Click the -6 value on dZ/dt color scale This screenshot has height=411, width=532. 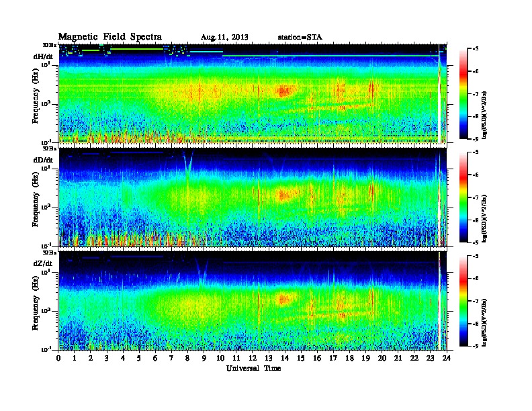(x=475, y=278)
